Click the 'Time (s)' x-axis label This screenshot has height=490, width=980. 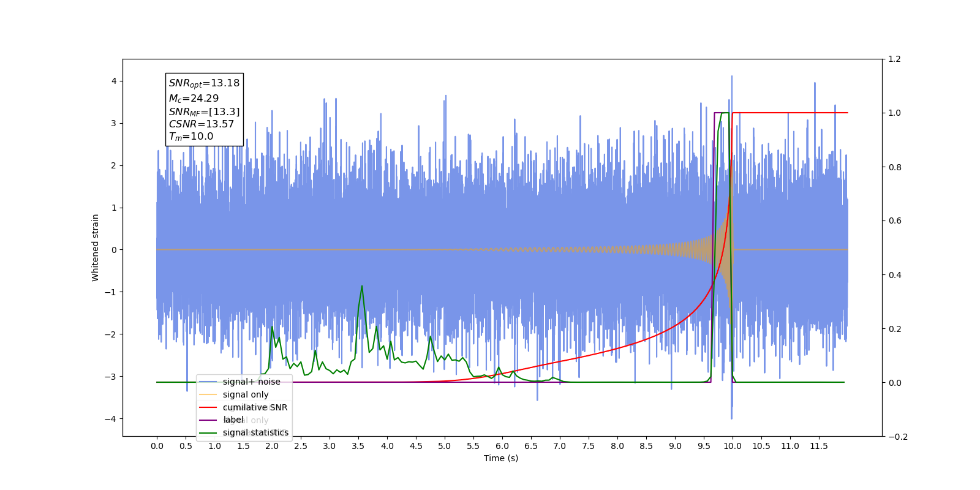coord(501,458)
